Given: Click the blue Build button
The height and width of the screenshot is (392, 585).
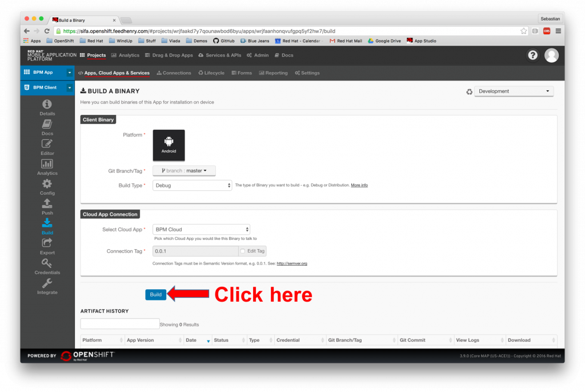Looking at the screenshot, I should click(x=155, y=294).
